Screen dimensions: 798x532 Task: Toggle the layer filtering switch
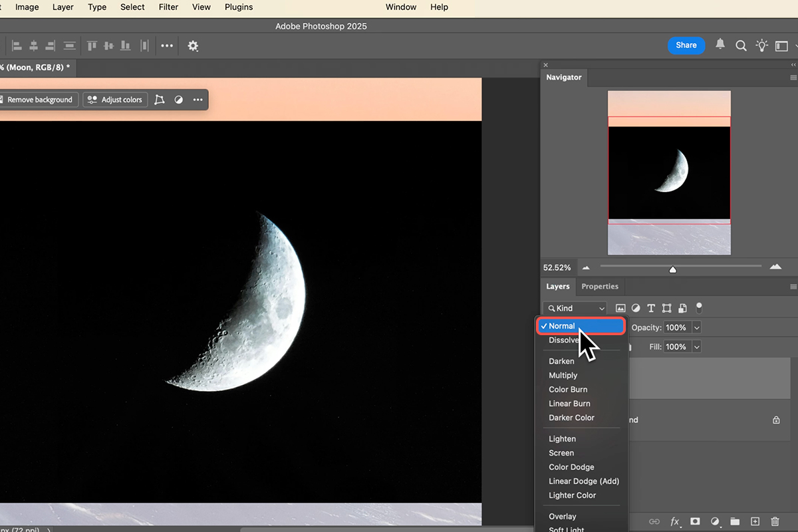699,308
